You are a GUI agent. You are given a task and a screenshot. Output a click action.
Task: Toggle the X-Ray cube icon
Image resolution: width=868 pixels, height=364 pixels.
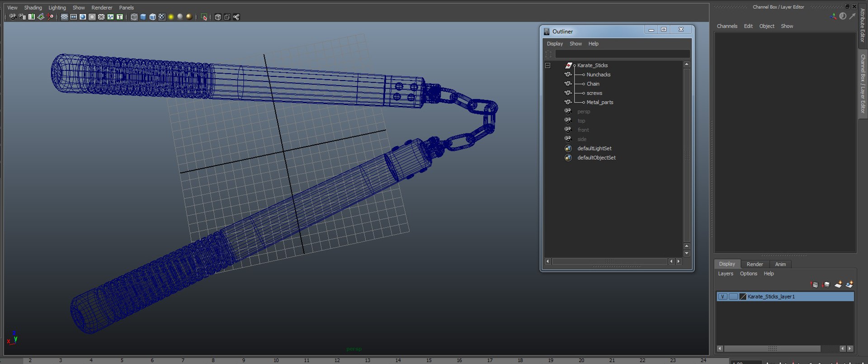(218, 17)
